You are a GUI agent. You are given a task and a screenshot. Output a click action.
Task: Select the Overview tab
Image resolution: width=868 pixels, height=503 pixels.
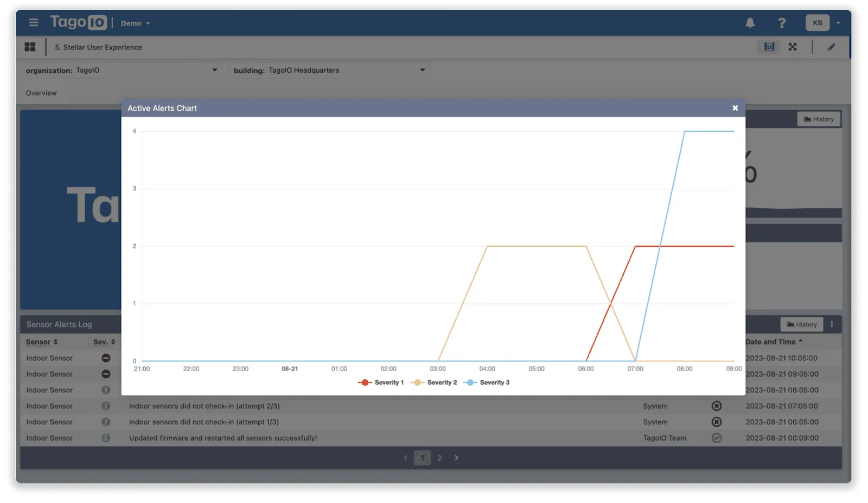pos(41,92)
